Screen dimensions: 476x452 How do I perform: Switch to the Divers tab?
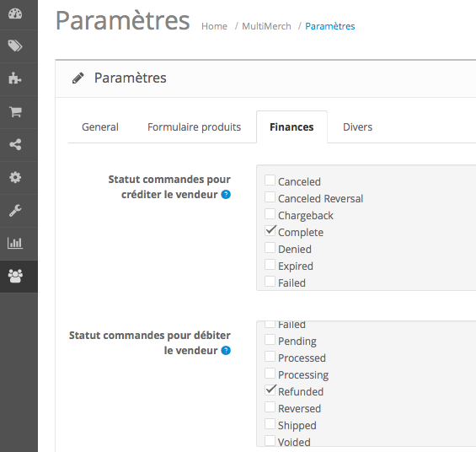357,127
